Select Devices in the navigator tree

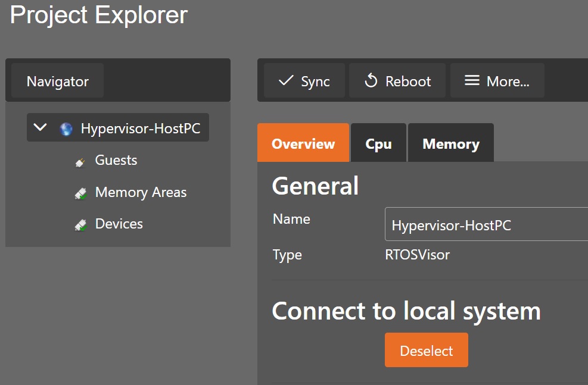(x=119, y=223)
